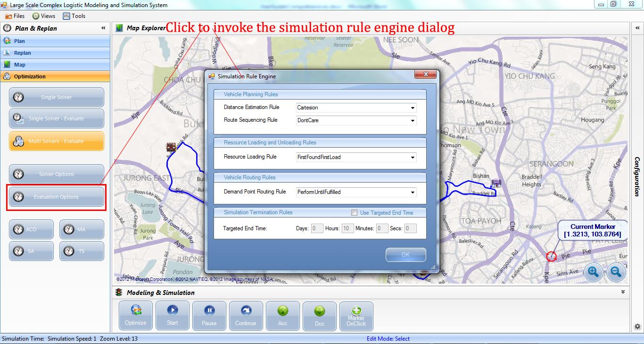
Task: Zoom in on the map
Action: click(593, 272)
